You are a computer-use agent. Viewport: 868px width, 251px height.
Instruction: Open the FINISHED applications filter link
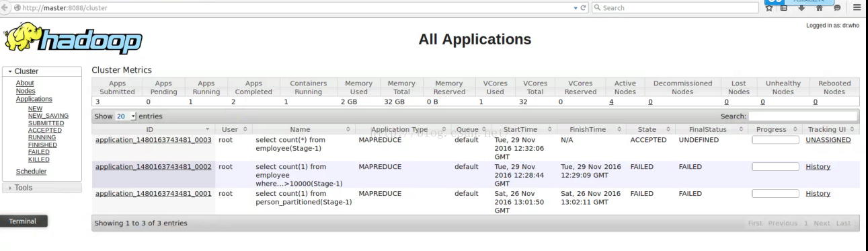[x=42, y=145]
